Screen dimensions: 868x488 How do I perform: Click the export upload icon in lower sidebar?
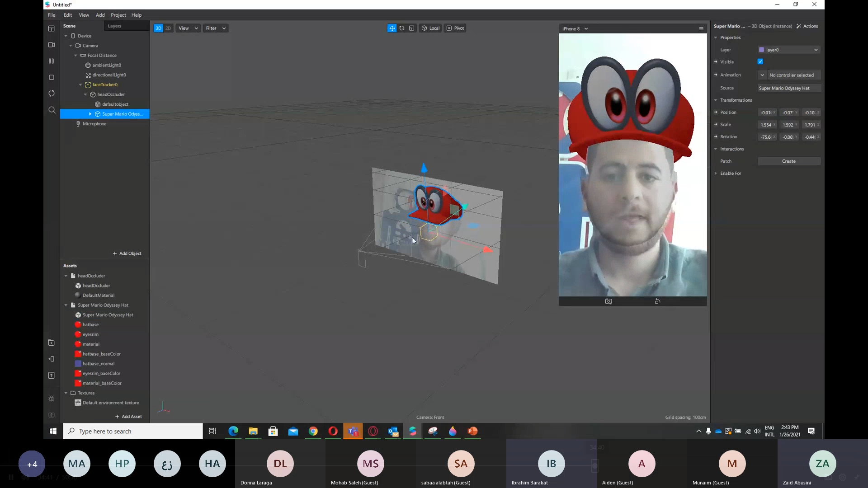pyautogui.click(x=52, y=375)
